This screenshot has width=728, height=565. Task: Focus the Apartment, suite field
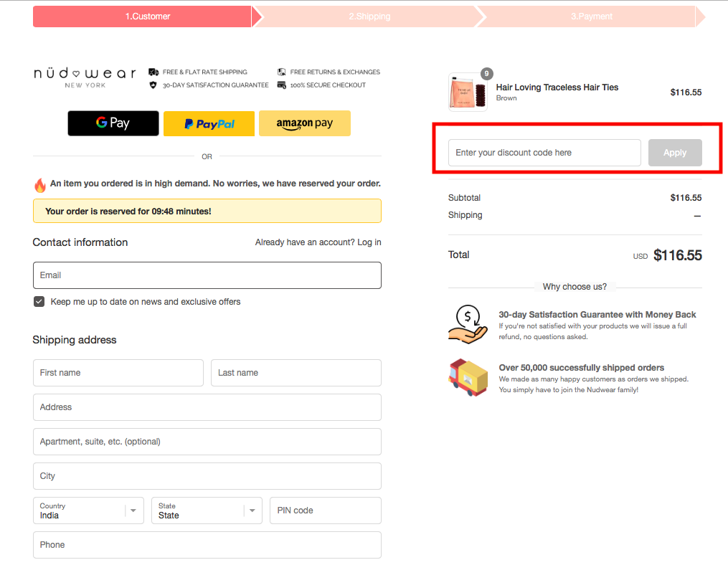tap(207, 442)
